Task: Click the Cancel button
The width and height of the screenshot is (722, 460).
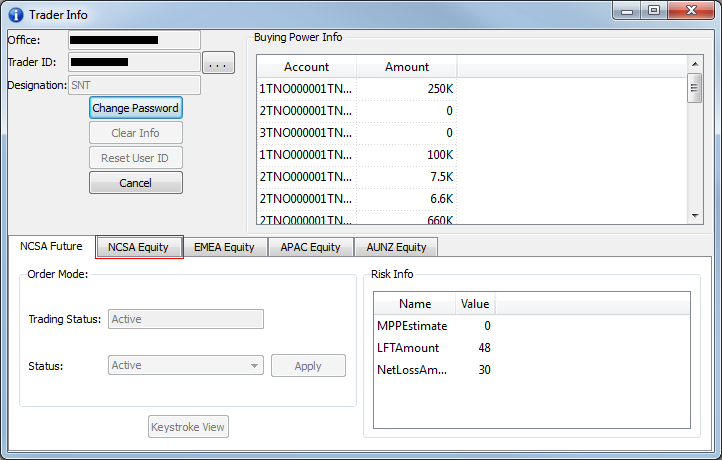Action: (x=135, y=183)
